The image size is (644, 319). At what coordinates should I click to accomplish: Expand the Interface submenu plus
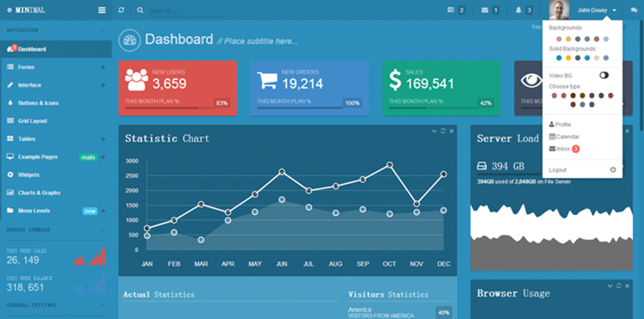point(103,85)
